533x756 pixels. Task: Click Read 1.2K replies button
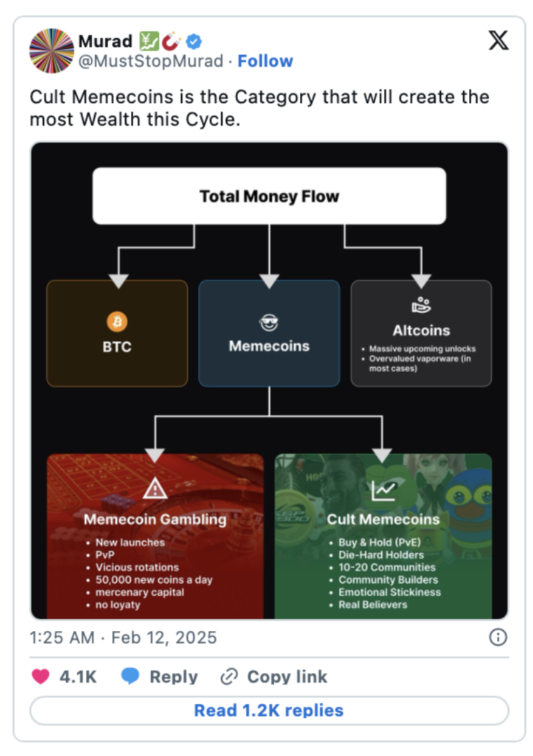tap(269, 710)
